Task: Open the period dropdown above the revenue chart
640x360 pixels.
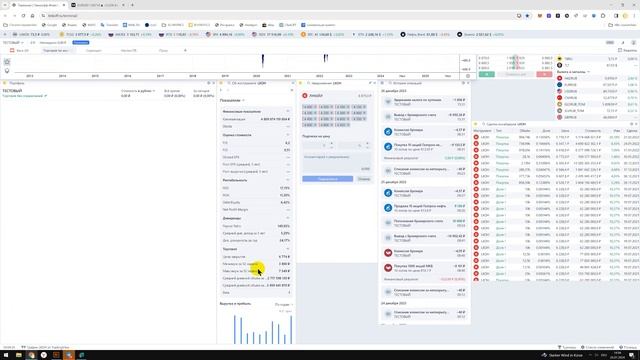Action: 284,304
